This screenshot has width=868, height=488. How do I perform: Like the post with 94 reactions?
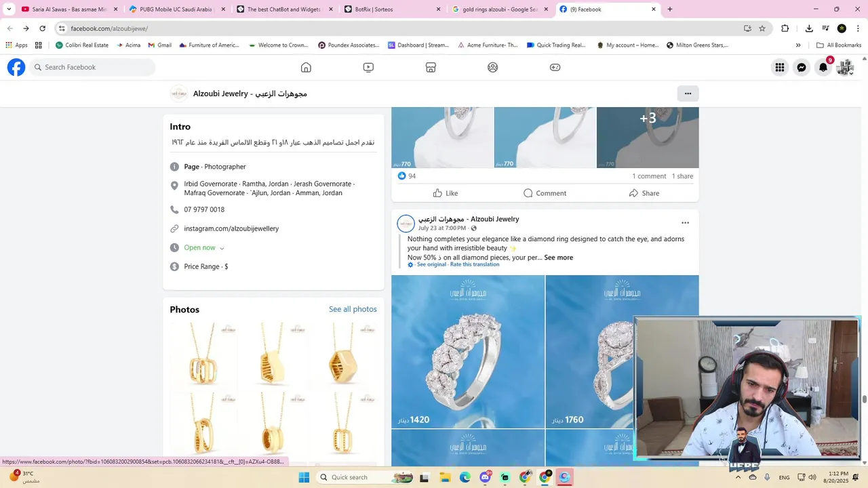click(446, 193)
